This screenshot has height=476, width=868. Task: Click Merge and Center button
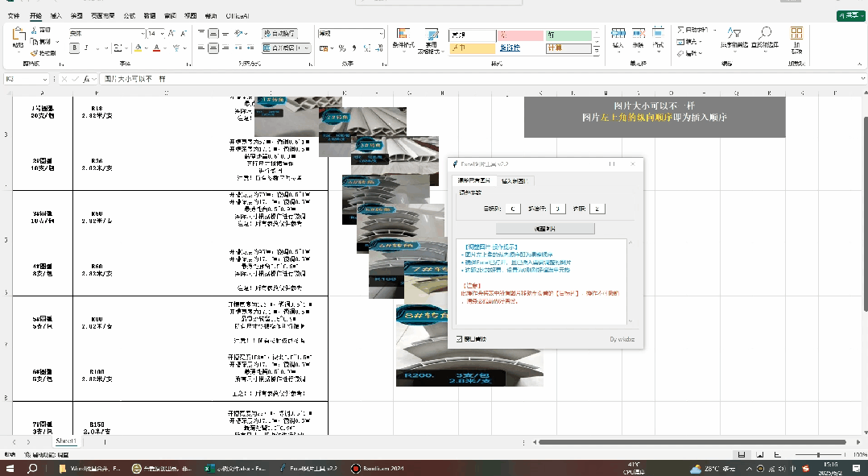[x=282, y=48]
